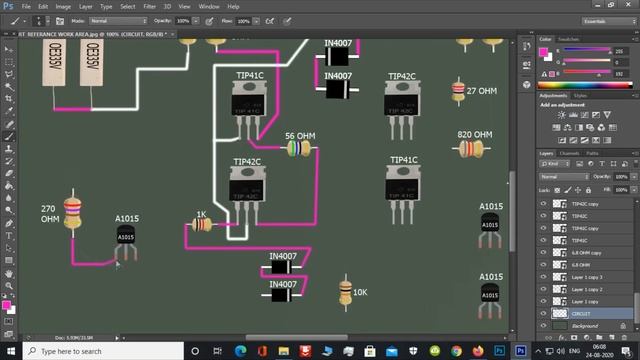Enable airbrush-style build-up icon
Image resolution: width=640 pixels, height=360 pixels.
pos(270,21)
